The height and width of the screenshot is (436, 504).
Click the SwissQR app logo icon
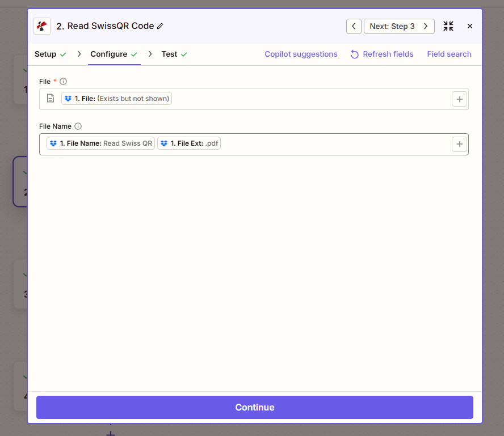coord(42,26)
